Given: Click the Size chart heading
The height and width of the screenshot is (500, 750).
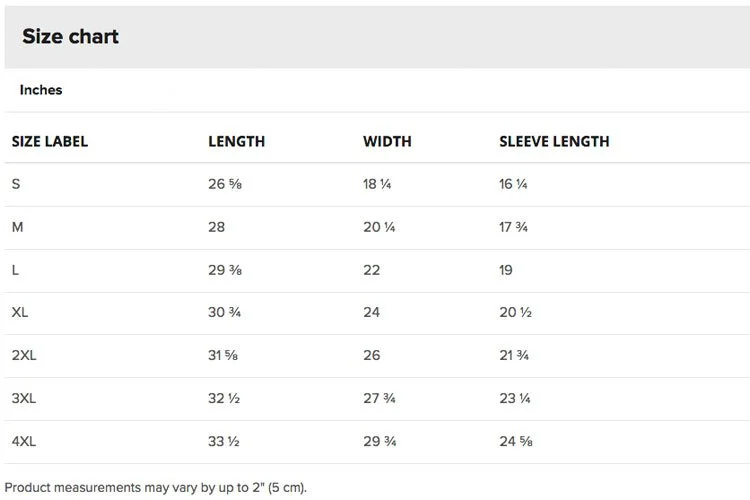Looking at the screenshot, I should point(70,36).
